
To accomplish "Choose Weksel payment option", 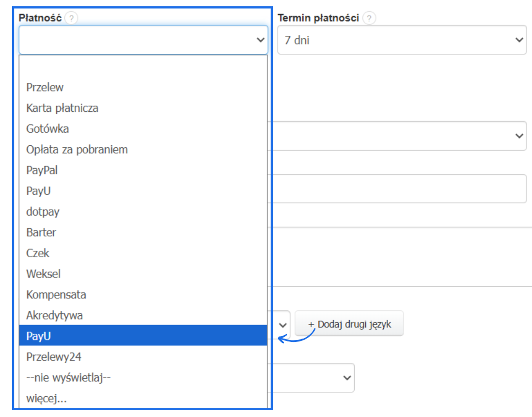I will point(44,274).
